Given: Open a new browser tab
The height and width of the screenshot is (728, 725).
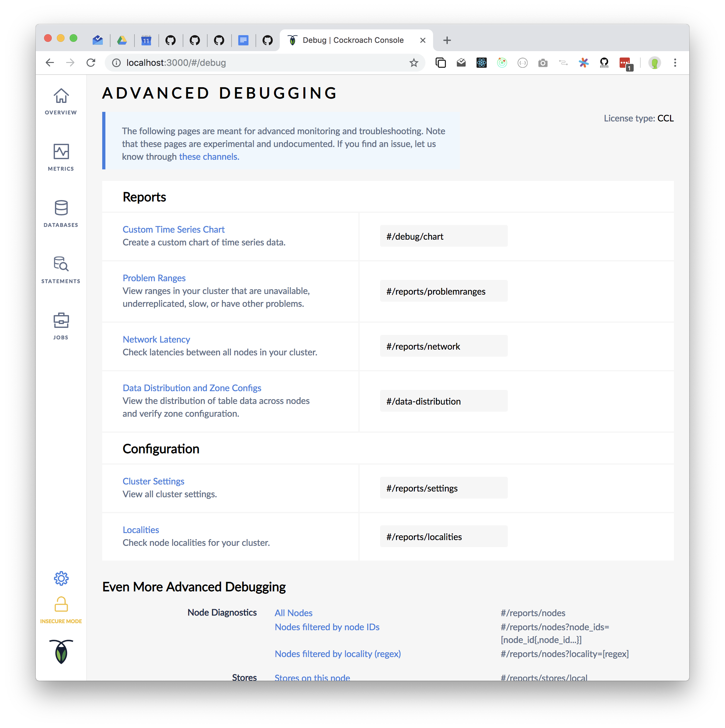Looking at the screenshot, I should (447, 40).
